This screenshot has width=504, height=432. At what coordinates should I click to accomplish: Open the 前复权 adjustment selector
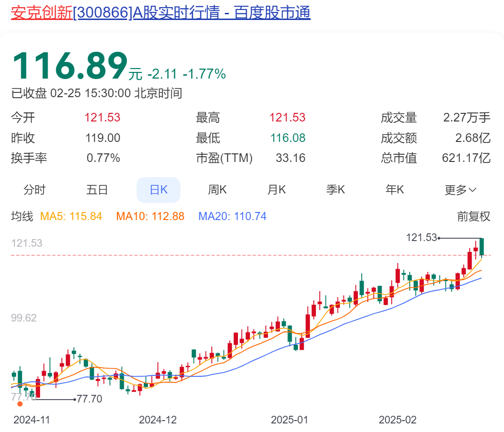click(474, 216)
